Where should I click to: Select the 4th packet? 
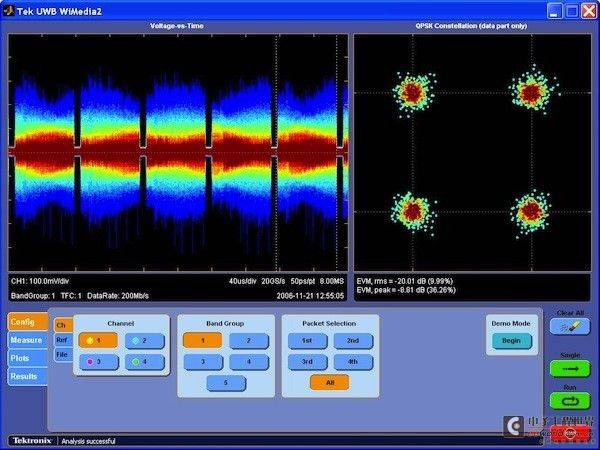[x=353, y=362]
